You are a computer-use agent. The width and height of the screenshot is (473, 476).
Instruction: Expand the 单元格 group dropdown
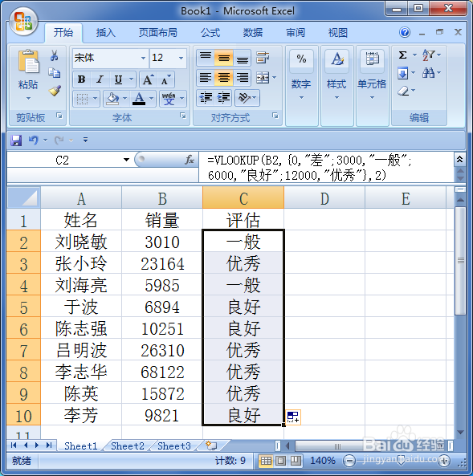pyautogui.click(x=372, y=97)
